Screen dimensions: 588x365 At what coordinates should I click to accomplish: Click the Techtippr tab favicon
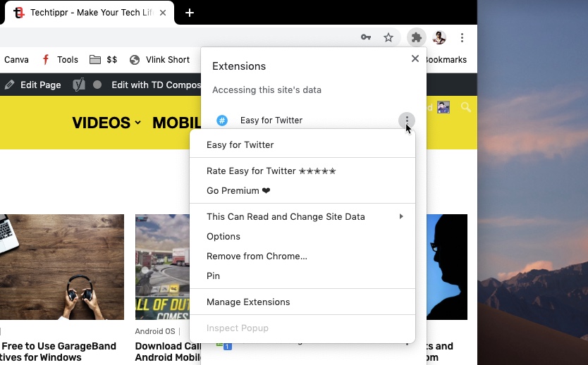(x=19, y=13)
